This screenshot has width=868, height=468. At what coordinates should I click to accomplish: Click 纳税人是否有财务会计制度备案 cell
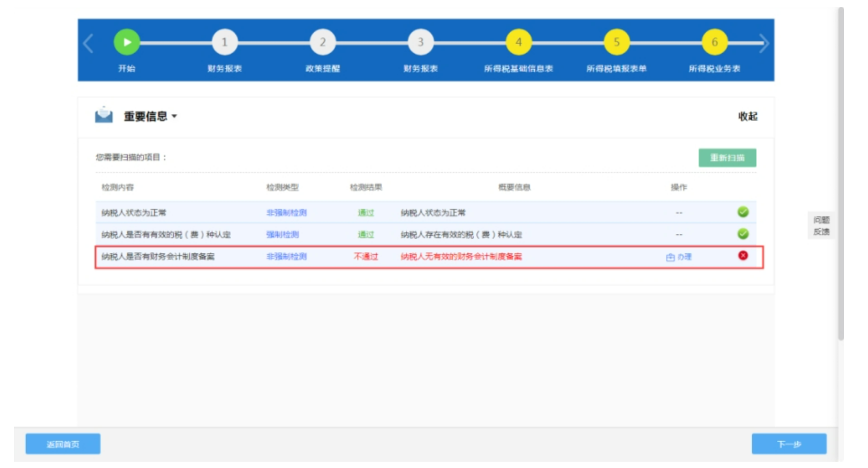pyautogui.click(x=158, y=256)
